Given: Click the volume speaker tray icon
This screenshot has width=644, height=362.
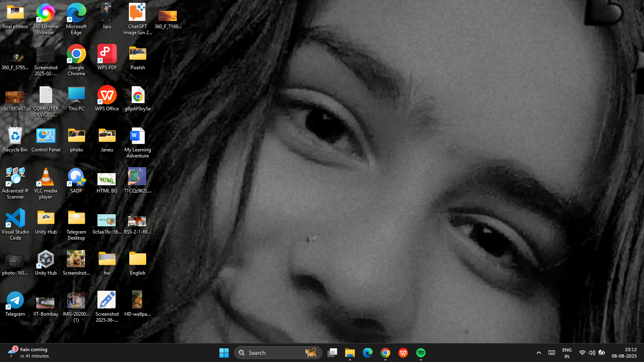Looking at the screenshot, I should point(592,353).
